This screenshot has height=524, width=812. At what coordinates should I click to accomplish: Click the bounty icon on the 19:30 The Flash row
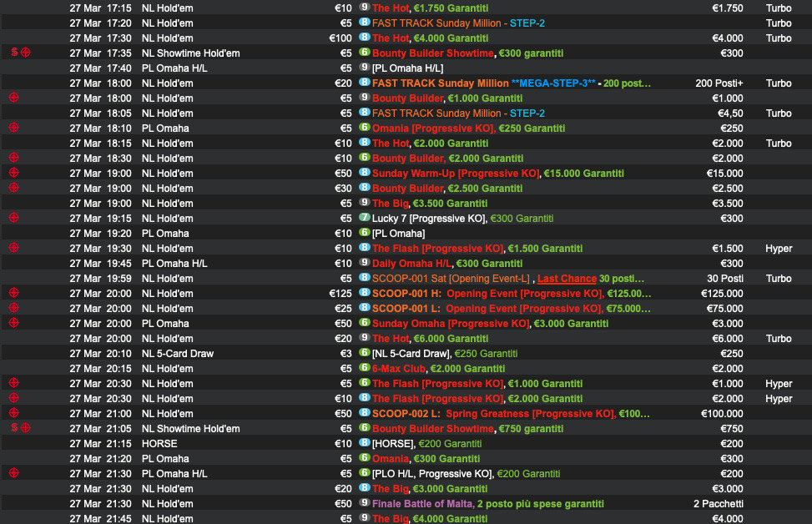point(14,247)
